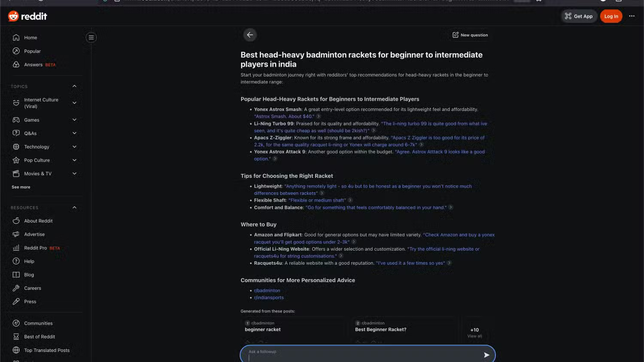The width and height of the screenshot is (644, 362).
Task: Click the Log In button
Action: [611, 16]
